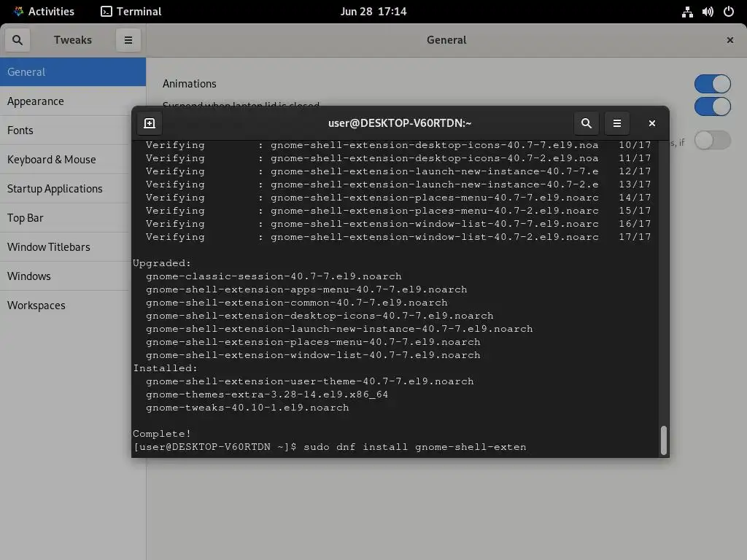
Task: Toggle the Animations switch
Action: (712, 84)
